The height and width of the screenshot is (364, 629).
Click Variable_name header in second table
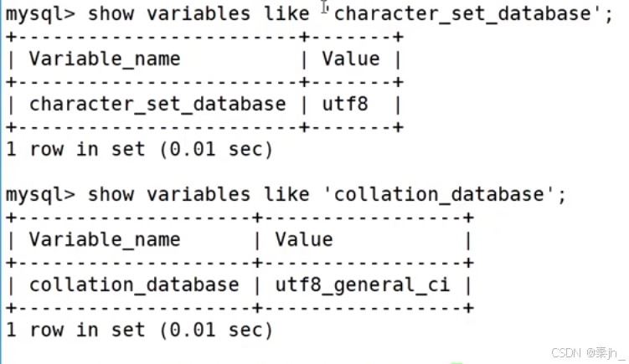[105, 240]
